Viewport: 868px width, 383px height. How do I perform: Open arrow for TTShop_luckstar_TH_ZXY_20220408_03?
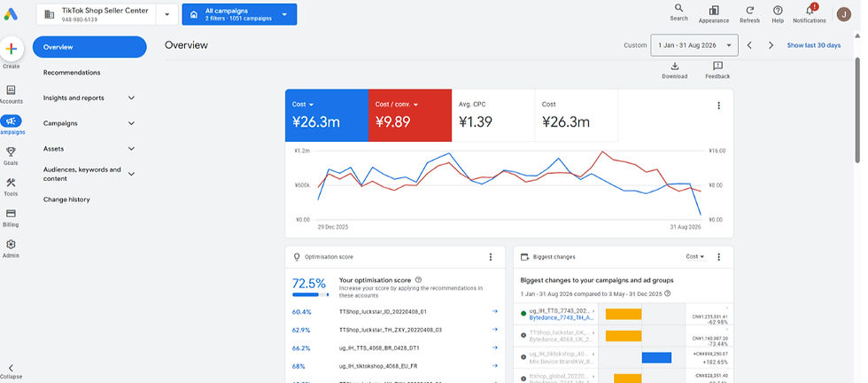pyautogui.click(x=495, y=330)
